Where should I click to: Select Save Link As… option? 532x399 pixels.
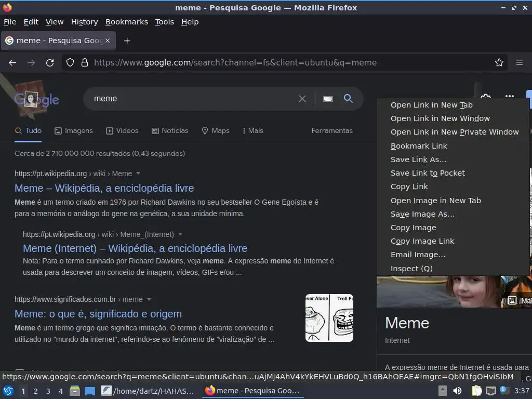pyautogui.click(x=453, y=159)
